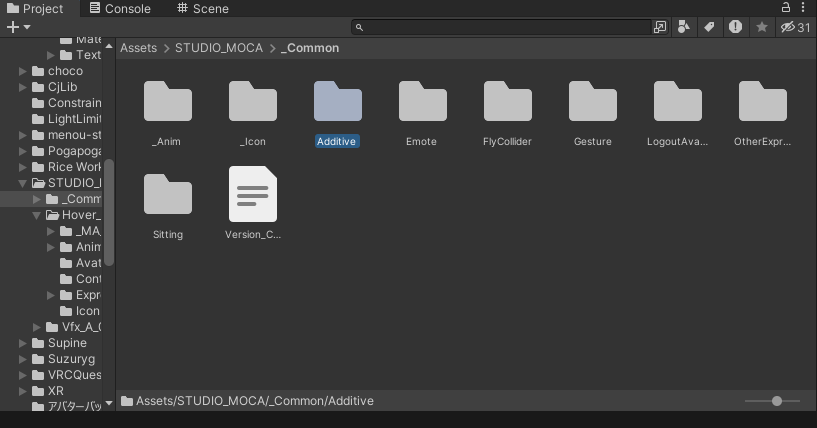Viewport: 817px width, 428px height.
Task: Click the project search input field
Action: click(x=505, y=27)
